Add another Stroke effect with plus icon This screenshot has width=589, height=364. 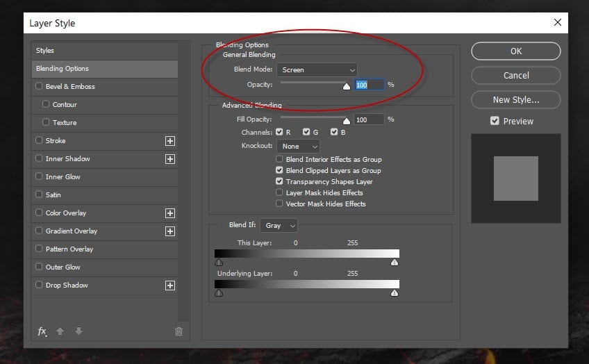169,141
